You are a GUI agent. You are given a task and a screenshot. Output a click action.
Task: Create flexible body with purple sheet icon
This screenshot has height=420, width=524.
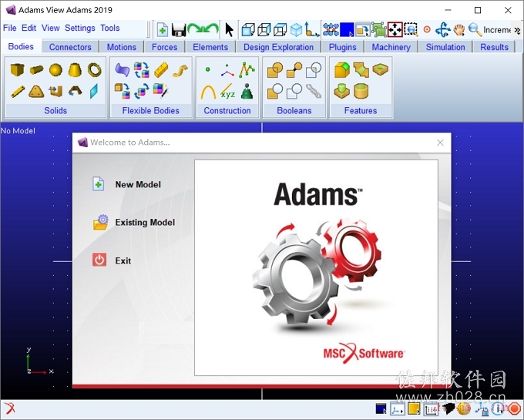pyautogui.click(x=123, y=70)
